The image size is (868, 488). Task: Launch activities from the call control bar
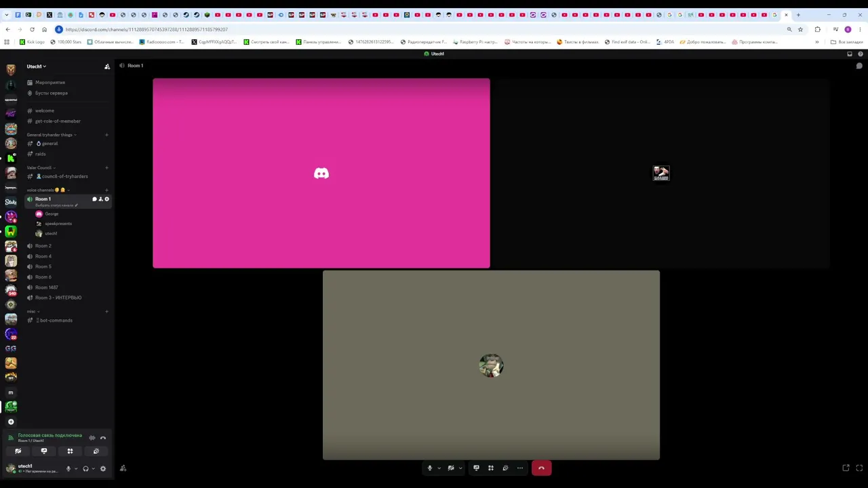click(x=491, y=468)
